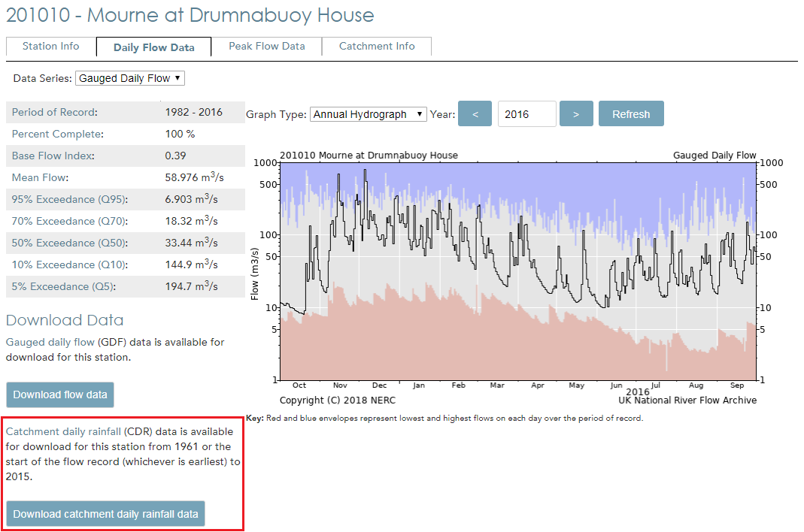The width and height of the screenshot is (804, 532).
Task: Click the Mean Flow value 58.976 m3/s
Action: 194,177
